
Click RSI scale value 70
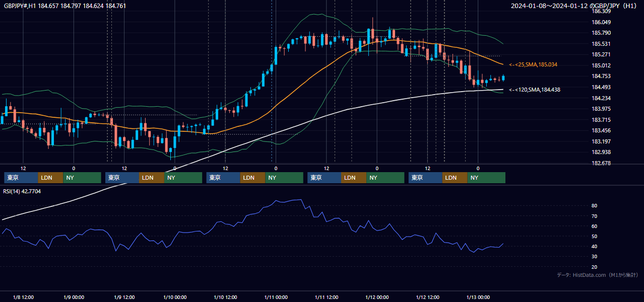tap(595, 216)
